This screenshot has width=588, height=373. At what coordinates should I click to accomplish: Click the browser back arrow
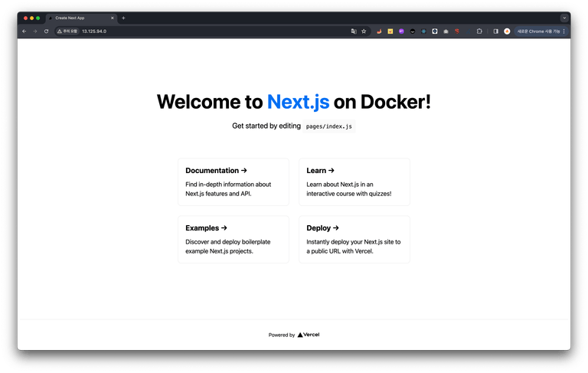(x=24, y=31)
